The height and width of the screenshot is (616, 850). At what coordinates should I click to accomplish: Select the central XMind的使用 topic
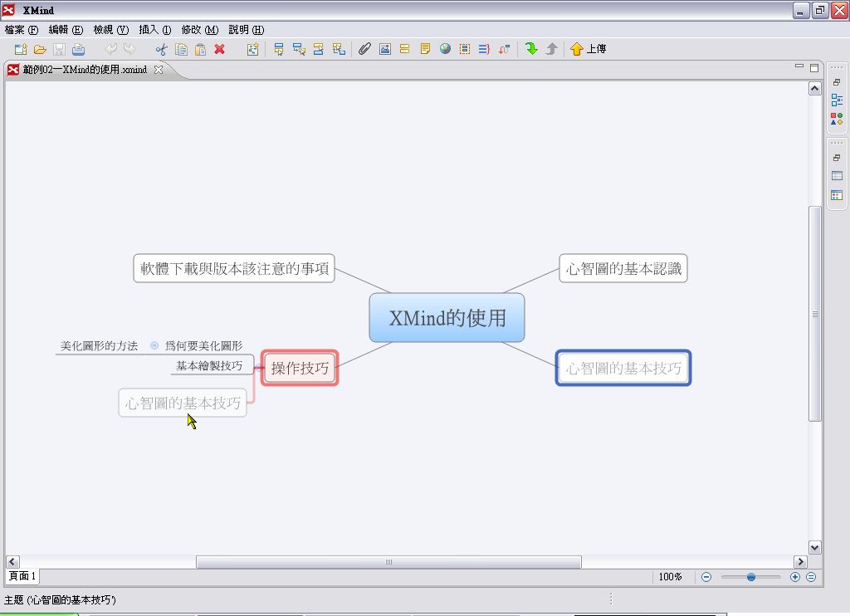[447, 318]
